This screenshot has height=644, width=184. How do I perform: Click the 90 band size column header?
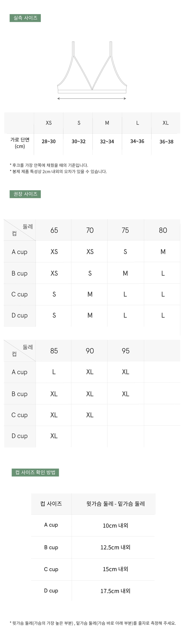click(x=89, y=351)
